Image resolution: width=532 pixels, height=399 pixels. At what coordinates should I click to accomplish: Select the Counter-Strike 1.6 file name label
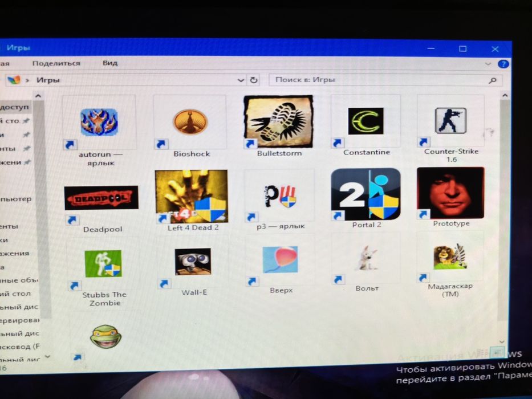coord(451,156)
